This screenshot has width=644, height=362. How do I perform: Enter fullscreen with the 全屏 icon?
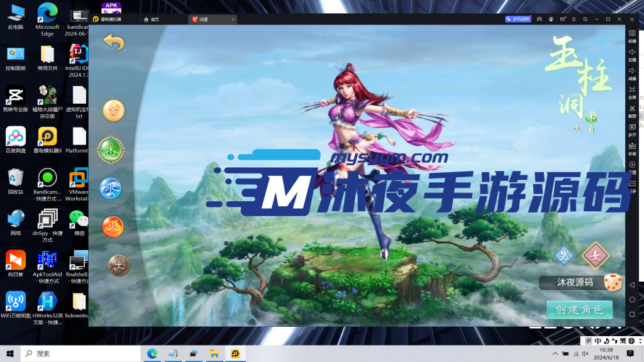(632, 92)
